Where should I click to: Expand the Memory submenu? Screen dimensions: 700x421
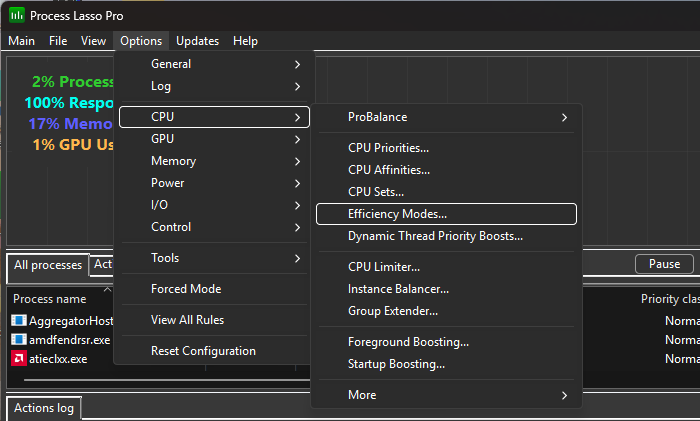(x=214, y=161)
